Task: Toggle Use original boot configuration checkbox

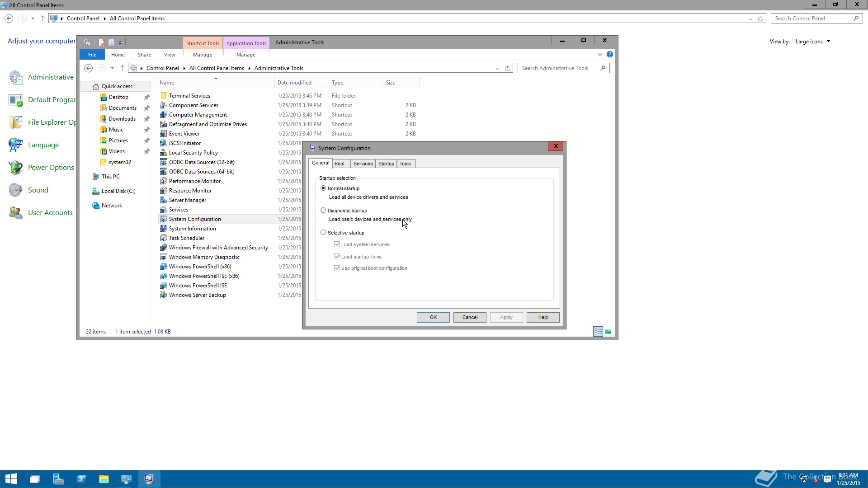Action: (337, 268)
